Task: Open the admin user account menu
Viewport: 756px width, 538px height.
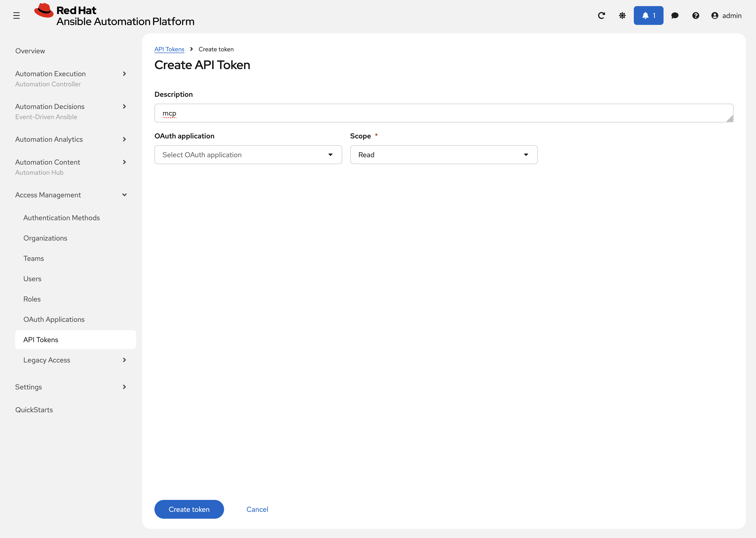Action: [x=727, y=15]
